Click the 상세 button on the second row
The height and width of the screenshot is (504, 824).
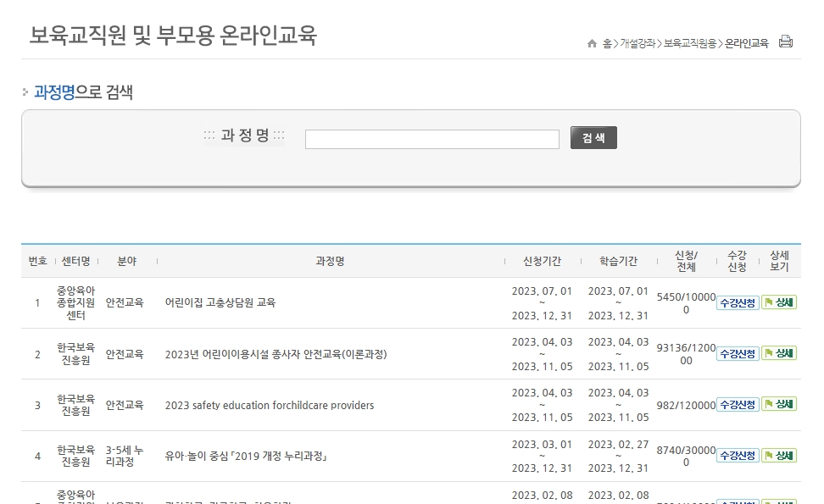tap(778, 354)
